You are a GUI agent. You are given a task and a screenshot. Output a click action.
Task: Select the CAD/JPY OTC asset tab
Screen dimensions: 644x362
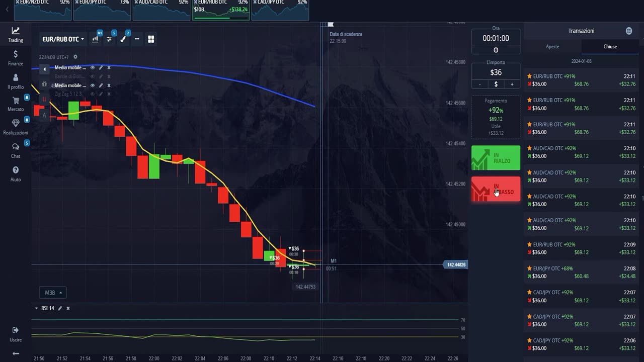[x=280, y=10]
